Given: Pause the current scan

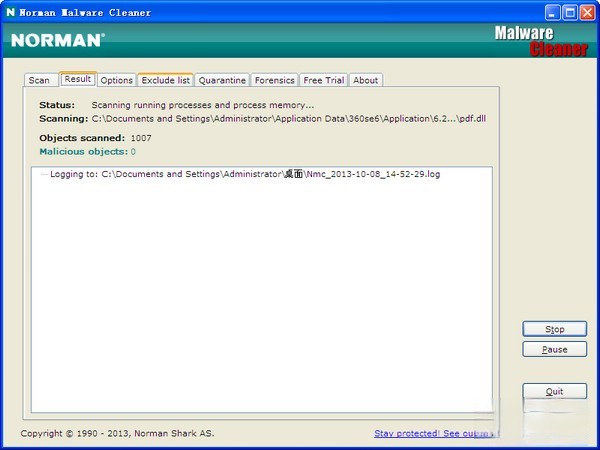Looking at the screenshot, I should (554, 349).
